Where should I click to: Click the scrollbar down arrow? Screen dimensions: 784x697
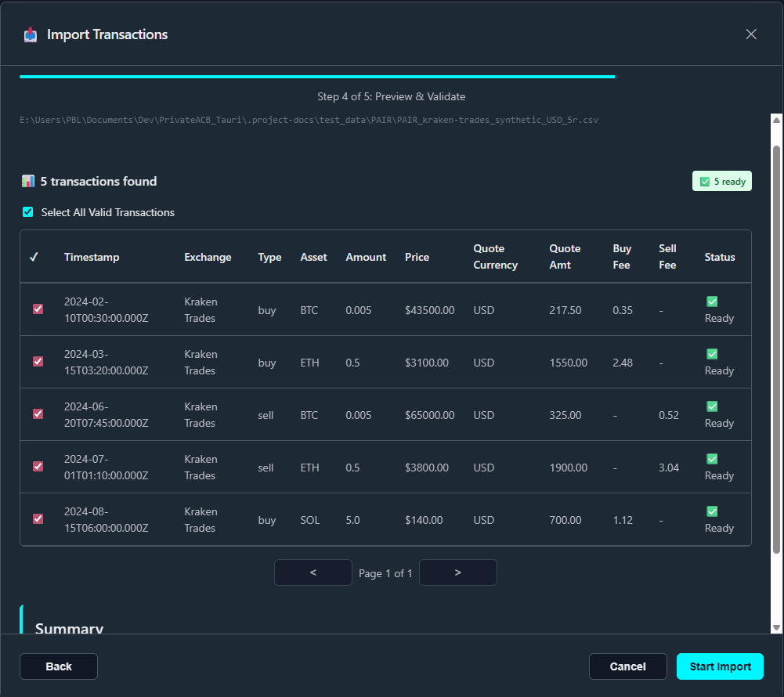click(776, 627)
